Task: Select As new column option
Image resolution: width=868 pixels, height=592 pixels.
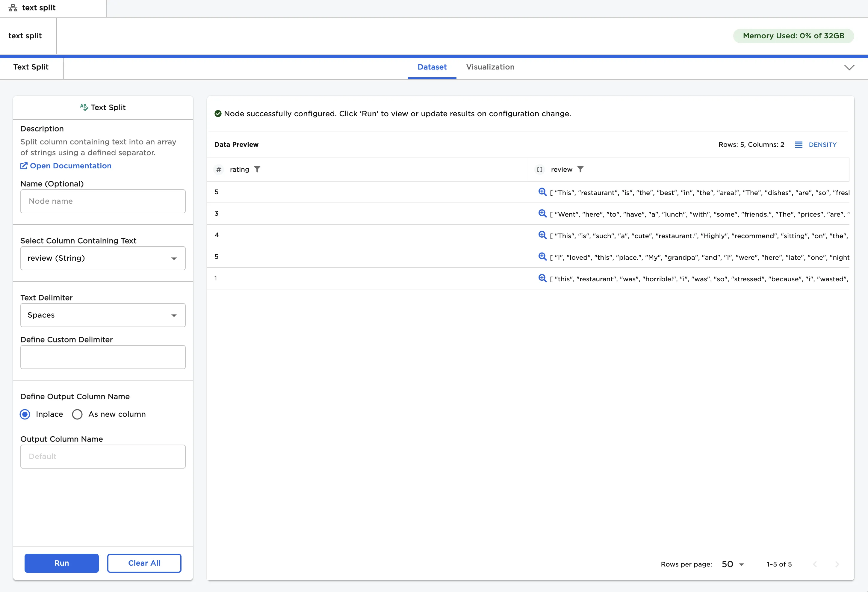Action: point(77,414)
